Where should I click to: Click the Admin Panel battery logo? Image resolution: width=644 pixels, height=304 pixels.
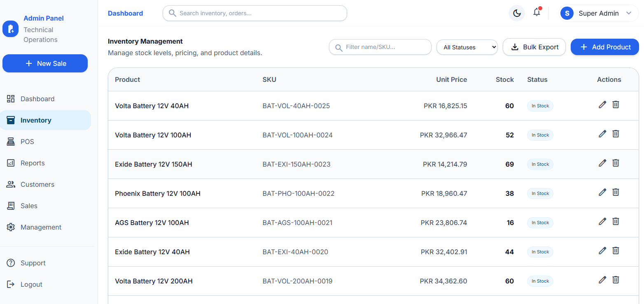[11, 29]
